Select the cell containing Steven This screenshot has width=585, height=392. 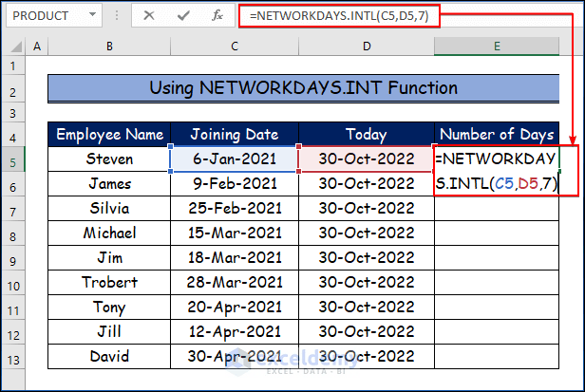pos(109,159)
